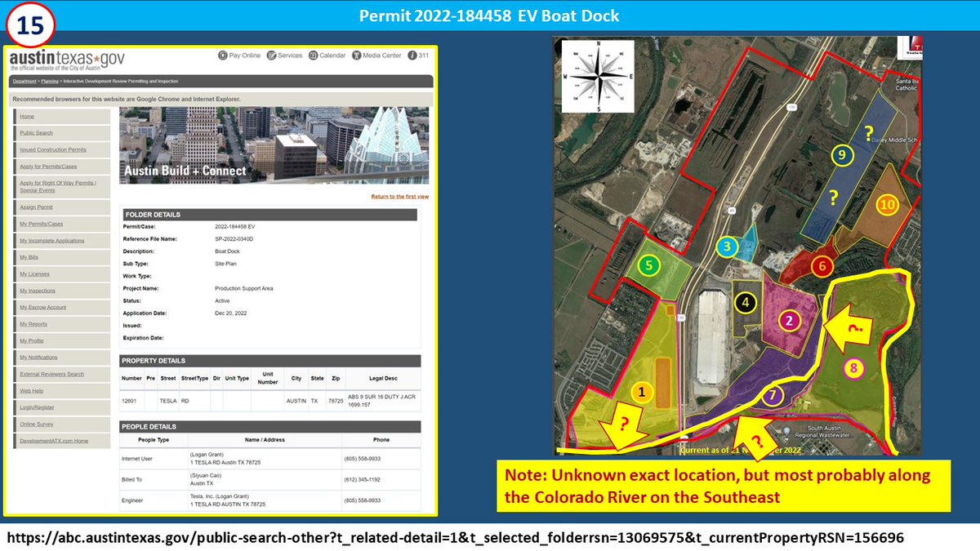Open the Services icon in header
This screenshot has width=980, height=551.
272,56
